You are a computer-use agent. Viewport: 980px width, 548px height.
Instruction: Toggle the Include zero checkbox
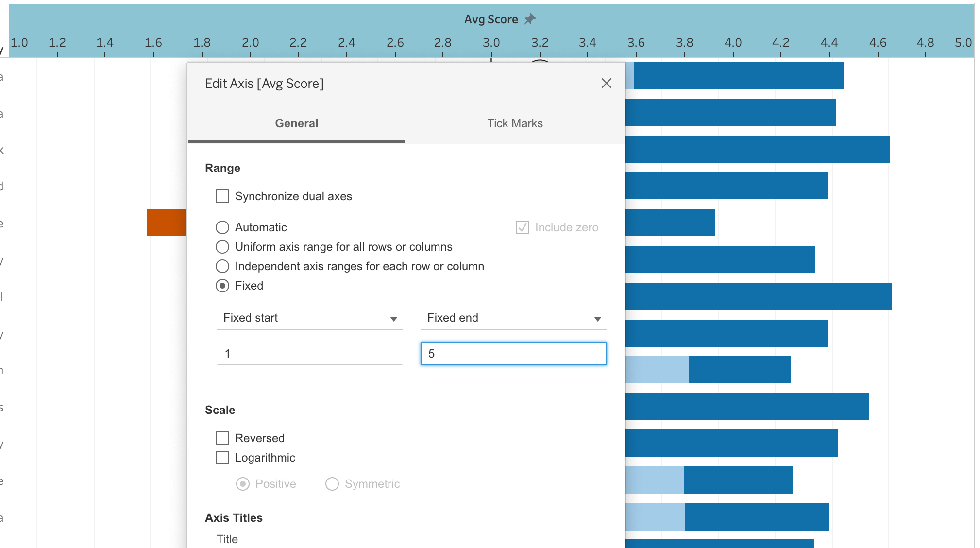point(523,227)
